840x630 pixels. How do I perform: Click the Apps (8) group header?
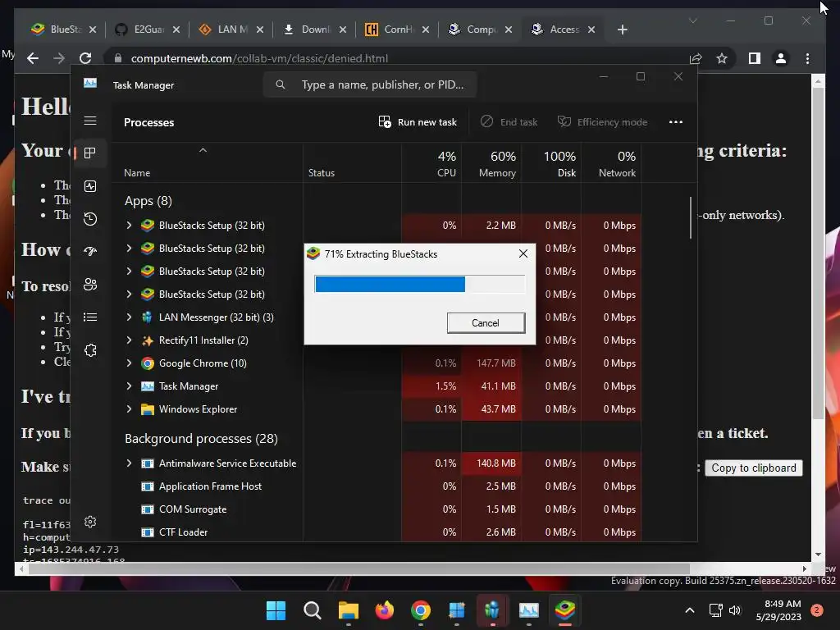coord(148,201)
